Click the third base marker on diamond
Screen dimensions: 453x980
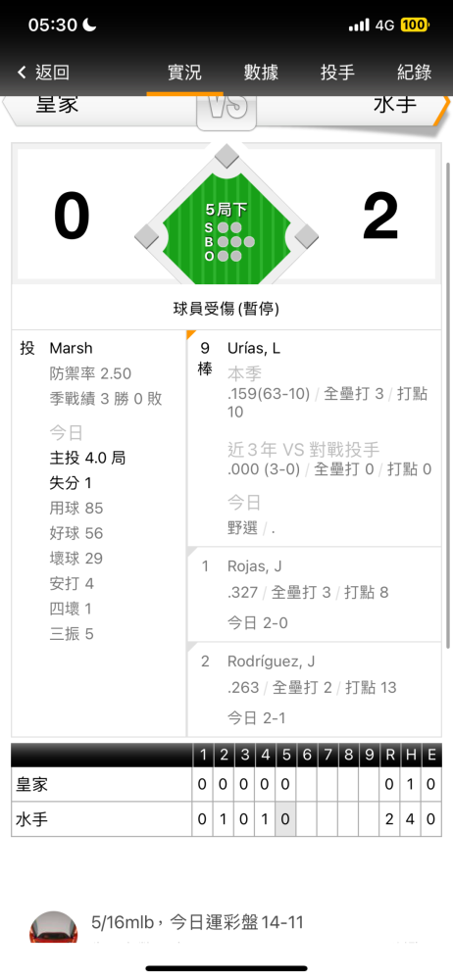tap(147, 236)
